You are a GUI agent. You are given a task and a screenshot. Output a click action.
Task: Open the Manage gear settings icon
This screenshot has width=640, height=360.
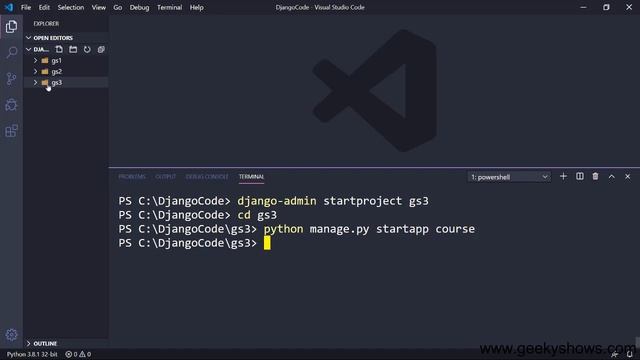tap(11, 335)
